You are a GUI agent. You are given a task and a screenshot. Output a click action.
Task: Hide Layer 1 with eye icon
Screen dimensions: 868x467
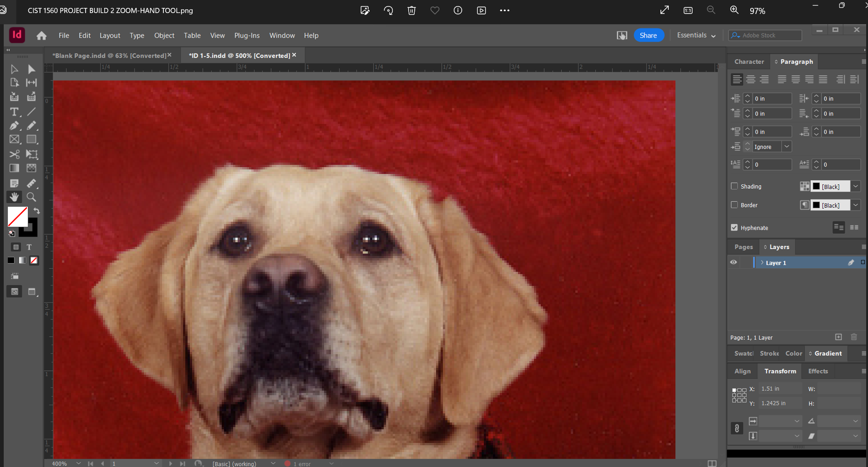click(x=733, y=263)
